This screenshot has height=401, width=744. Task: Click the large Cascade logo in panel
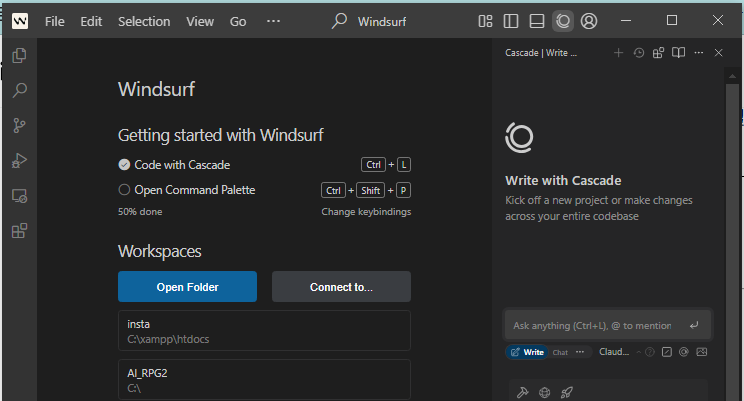(520, 138)
